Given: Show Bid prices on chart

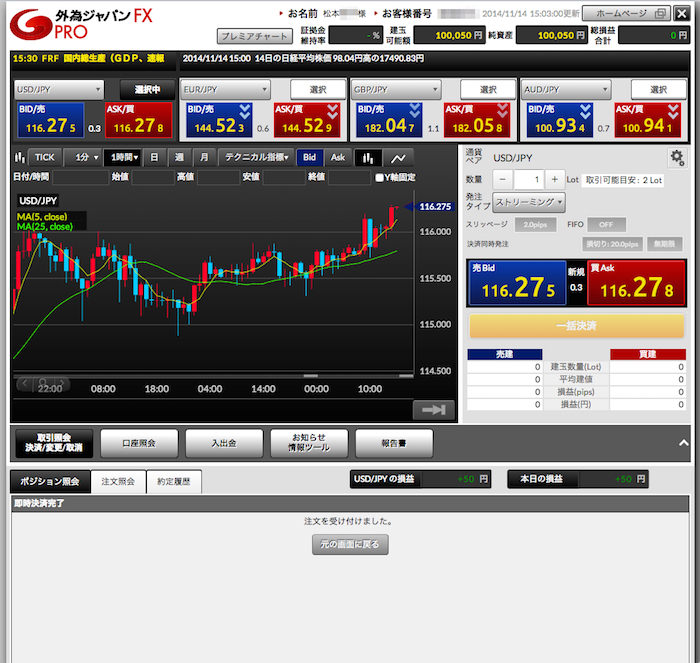Looking at the screenshot, I should [x=309, y=158].
